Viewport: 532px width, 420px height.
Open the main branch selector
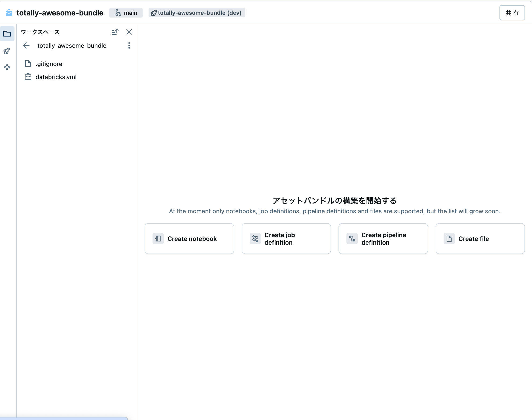coord(126,13)
